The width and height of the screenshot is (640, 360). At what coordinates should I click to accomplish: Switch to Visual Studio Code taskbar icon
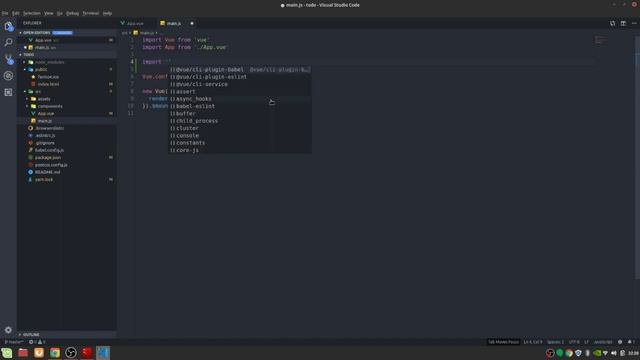[x=103, y=353]
